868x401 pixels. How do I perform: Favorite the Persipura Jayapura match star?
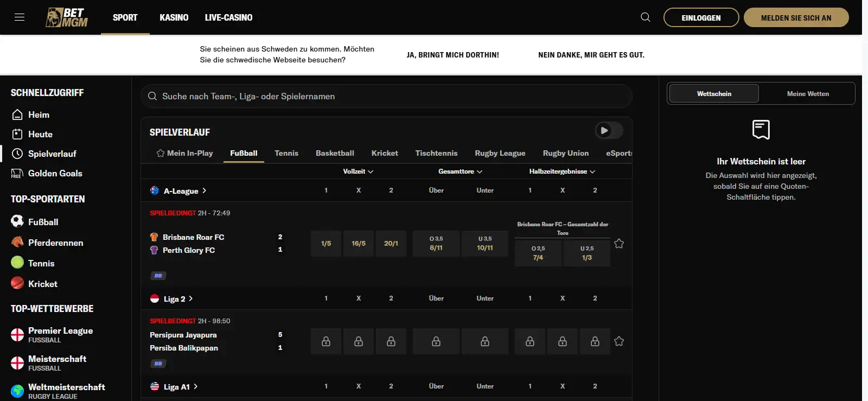(619, 341)
